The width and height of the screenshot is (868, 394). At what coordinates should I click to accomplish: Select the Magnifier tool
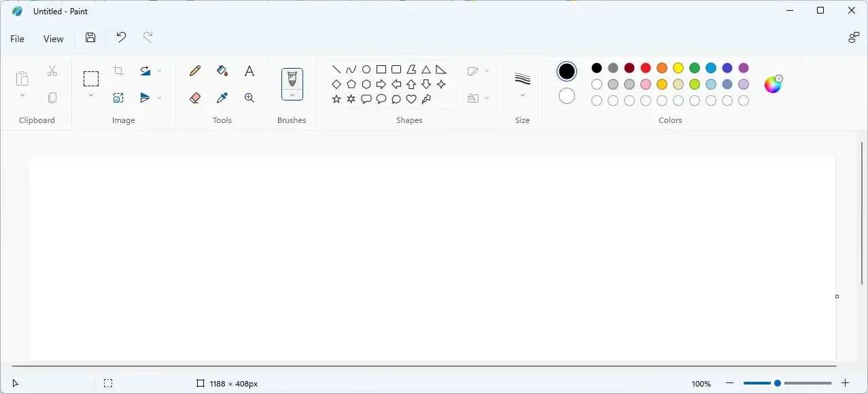click(249, 98)
